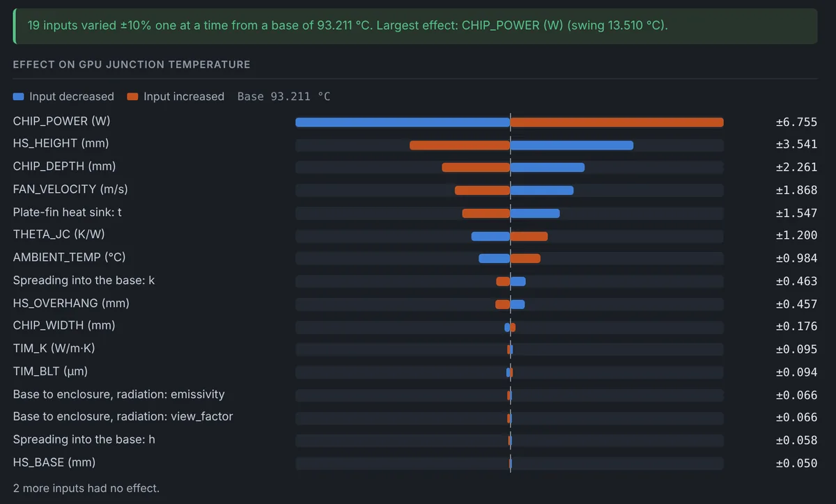Select the HS_HEIGHT (mm) row label
The height and width of the screenshot is (504, 836).
(61, 143)
